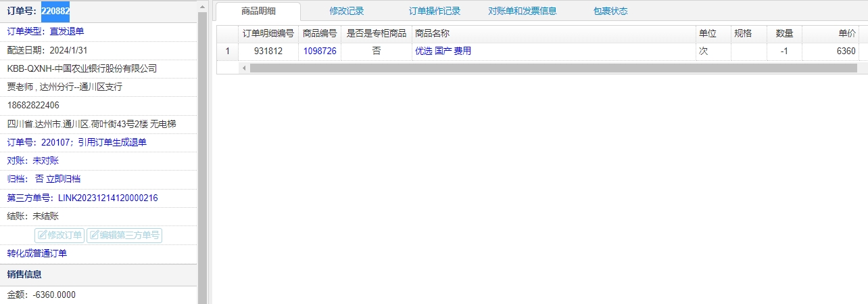868x304 pixels.
Task: Click the 数量 column header
Action: pyautogui.click(x=784, y=33)
